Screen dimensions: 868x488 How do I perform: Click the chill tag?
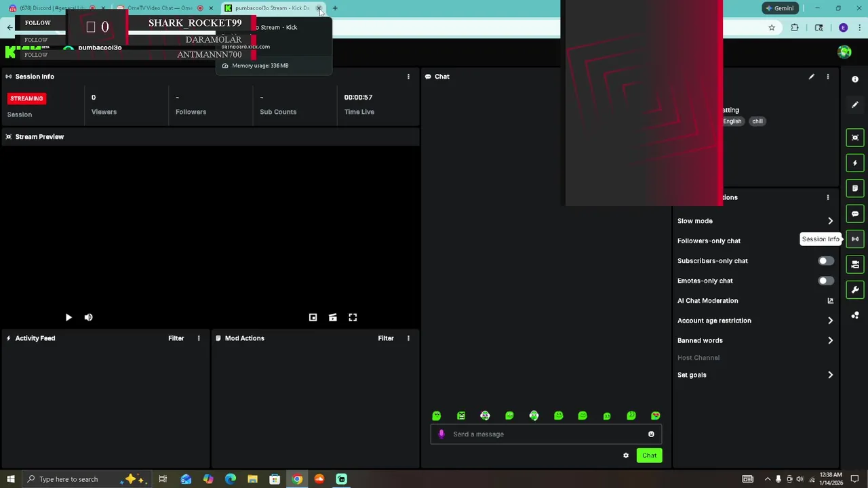point(757,121)
